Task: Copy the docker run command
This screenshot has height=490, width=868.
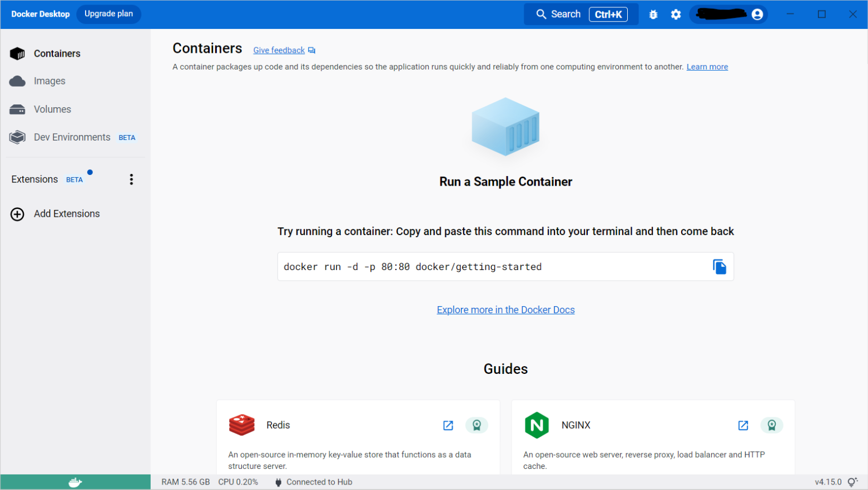Action: pyautogui.click(x=720, y=267)
